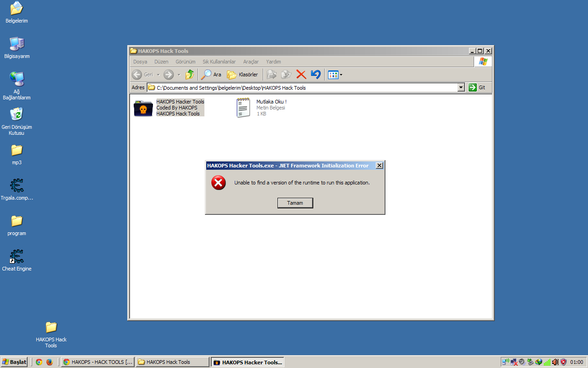Select the program folder on desktop

[17, 225]
